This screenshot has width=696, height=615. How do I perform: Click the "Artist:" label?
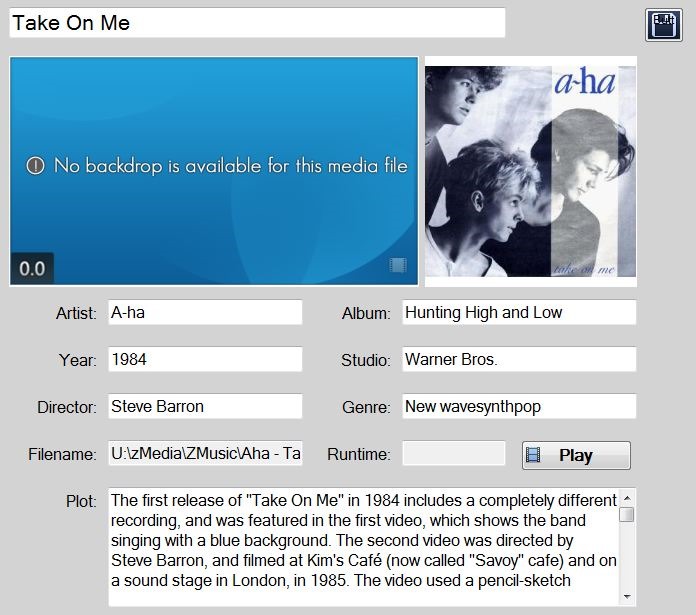click(76, 313)
